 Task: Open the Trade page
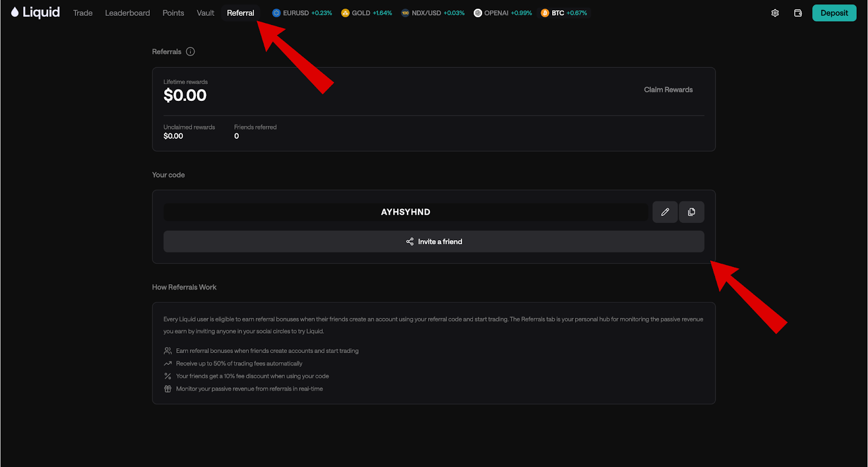83,13
